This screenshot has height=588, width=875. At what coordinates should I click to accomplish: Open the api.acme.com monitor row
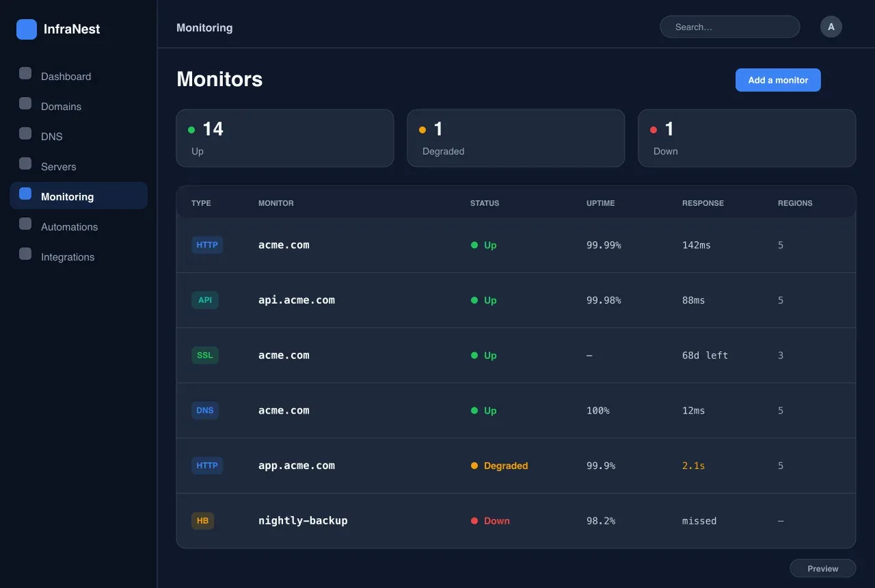coord(516,300)
